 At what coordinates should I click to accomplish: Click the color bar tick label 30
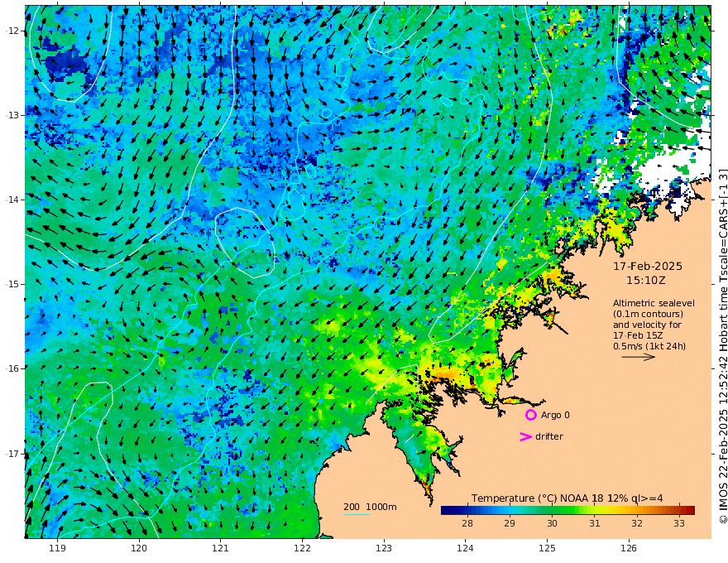[x=552, y=523]
